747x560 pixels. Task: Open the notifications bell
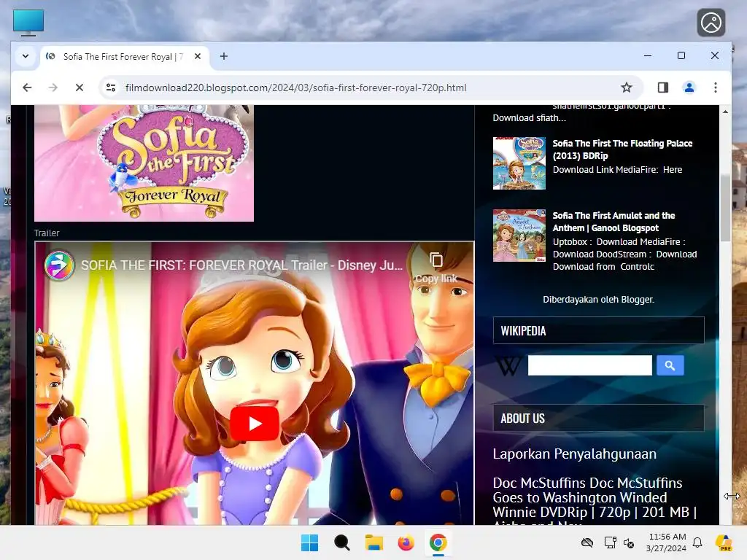click(697, 542)
